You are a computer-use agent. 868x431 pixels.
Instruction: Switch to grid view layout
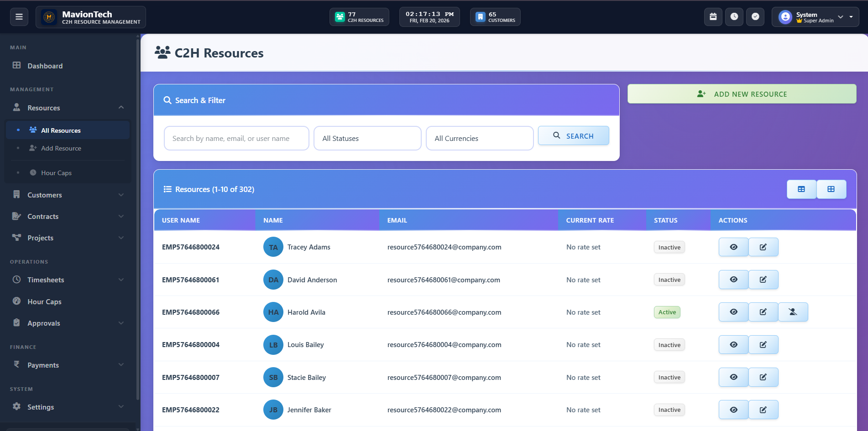pyautogui.click(x=831, y=189)
